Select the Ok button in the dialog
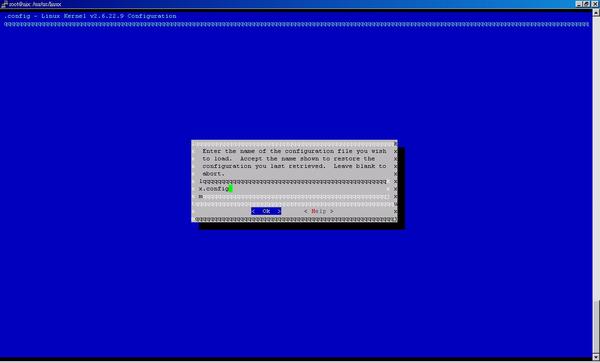This screenshot has height=363, width=600. 266,211
